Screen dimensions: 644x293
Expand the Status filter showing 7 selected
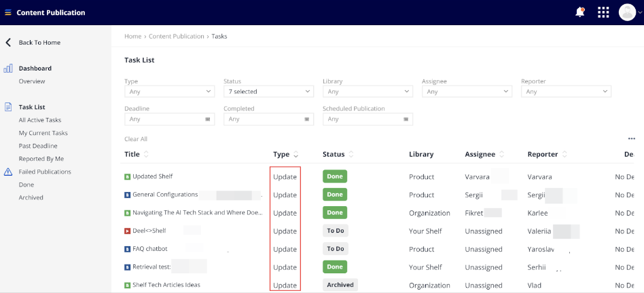click(268, 92)
